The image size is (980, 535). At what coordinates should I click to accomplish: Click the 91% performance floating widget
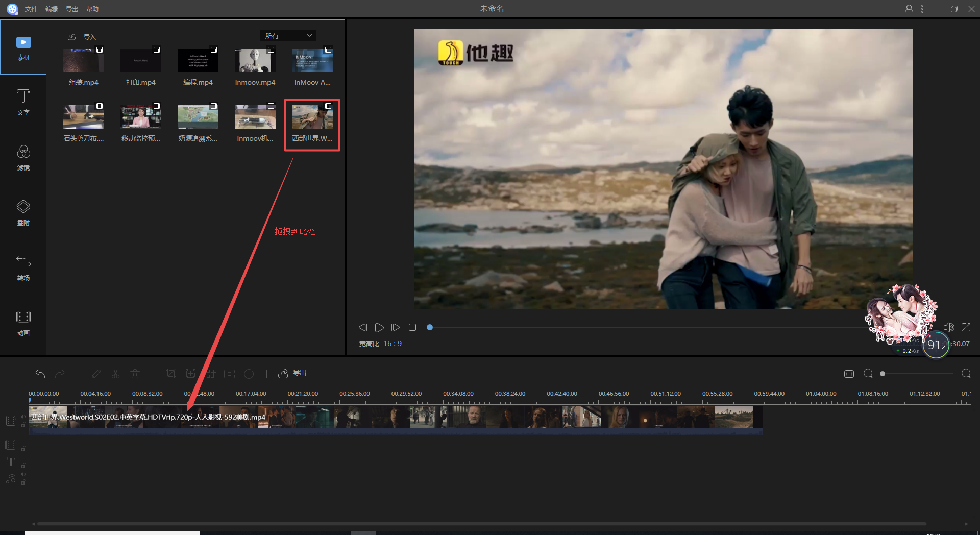tap(936, 345)
